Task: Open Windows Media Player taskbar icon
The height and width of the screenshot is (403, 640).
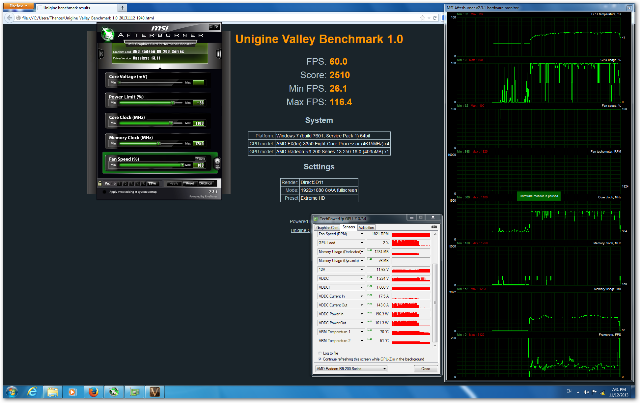Action: coord(73,392)
